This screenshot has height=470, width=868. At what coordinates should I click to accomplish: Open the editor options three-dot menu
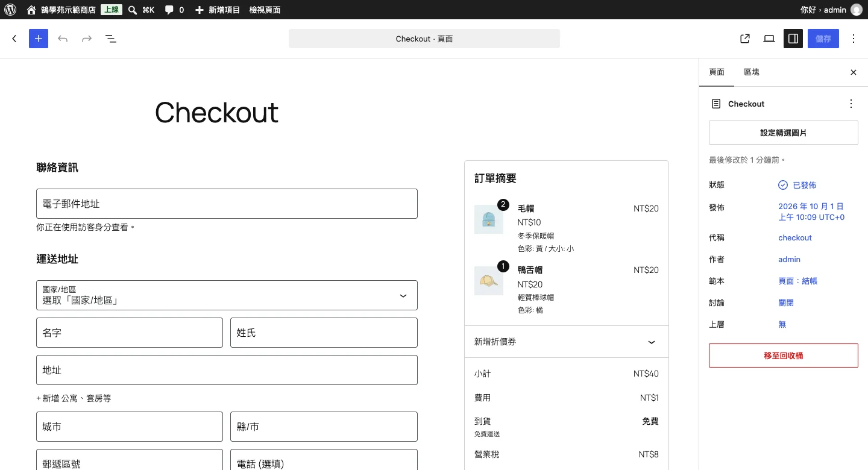[x=854, y=39]
